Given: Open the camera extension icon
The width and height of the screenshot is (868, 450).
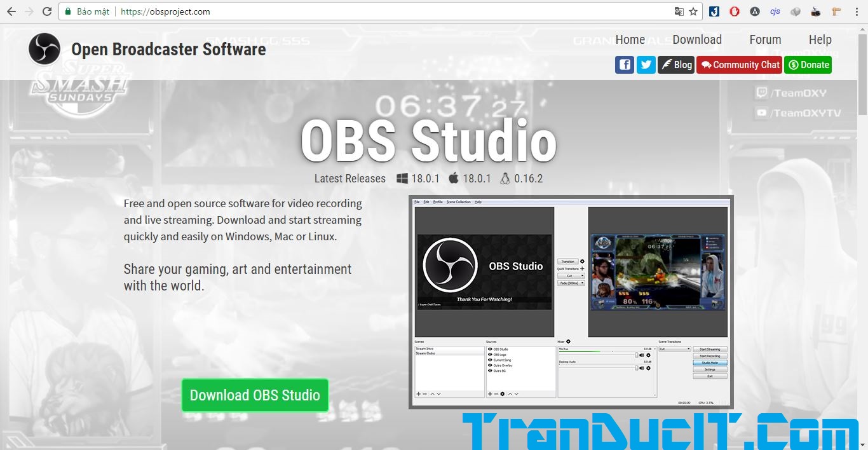Looking at the screenshot, I should [816, 11].
